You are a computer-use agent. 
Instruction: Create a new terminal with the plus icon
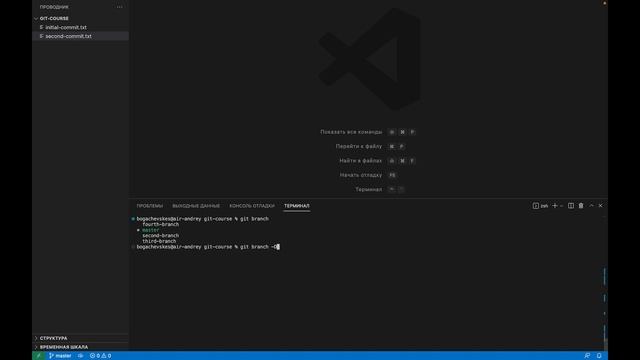(555, 206)
